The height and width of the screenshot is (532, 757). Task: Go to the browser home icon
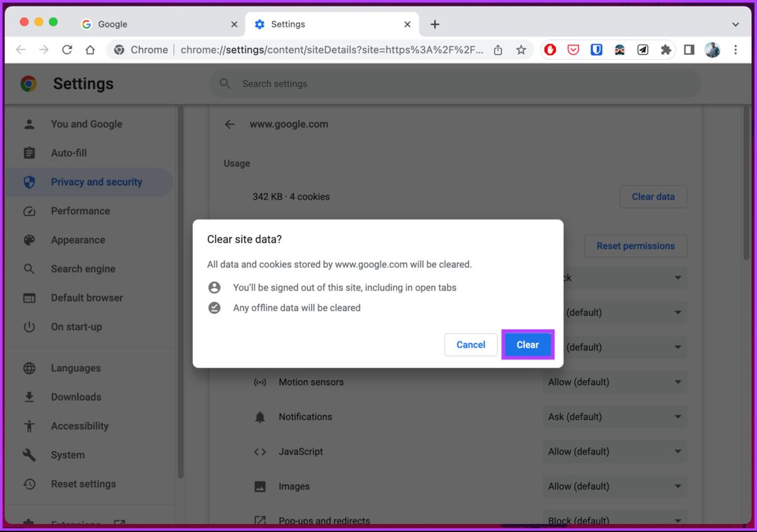point(90,50)
